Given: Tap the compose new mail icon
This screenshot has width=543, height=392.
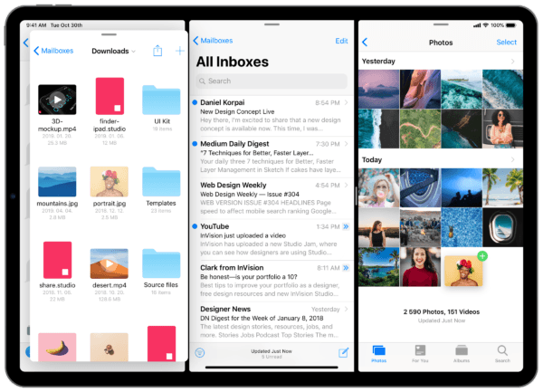Looking at the screenshot, I should 343,352.
